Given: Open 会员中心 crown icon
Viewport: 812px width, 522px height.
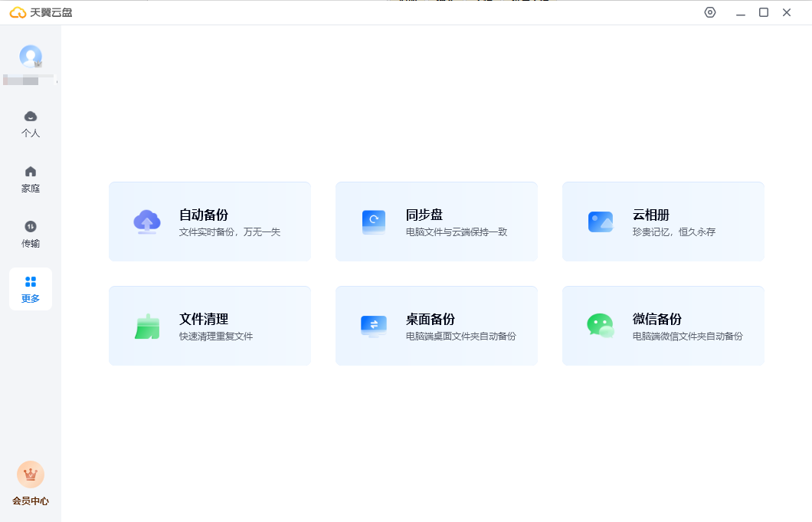Looking at the screenshot, I should (31, 474).
